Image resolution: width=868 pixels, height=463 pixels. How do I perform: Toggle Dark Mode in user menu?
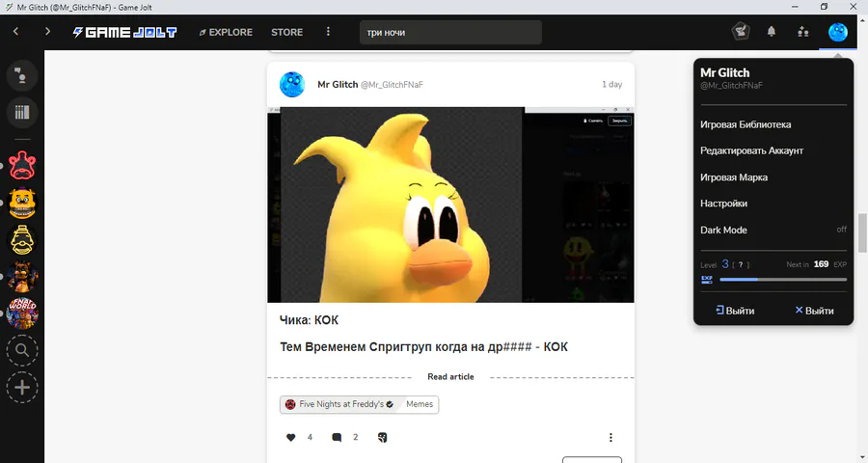(773, 230)
